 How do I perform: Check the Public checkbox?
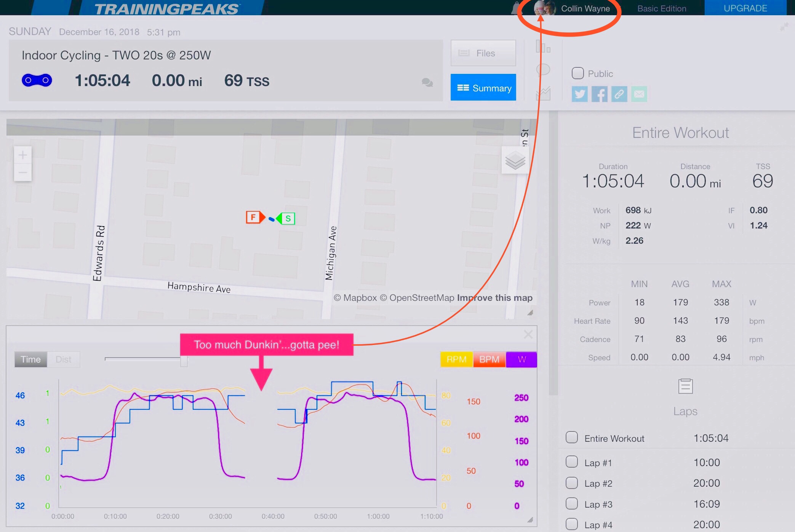[577, 73]
